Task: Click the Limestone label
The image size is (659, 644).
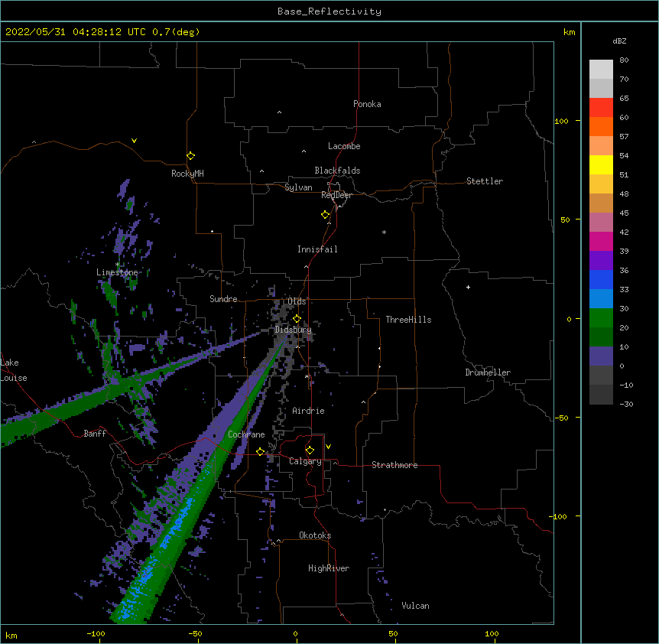Action: point(117,272)
